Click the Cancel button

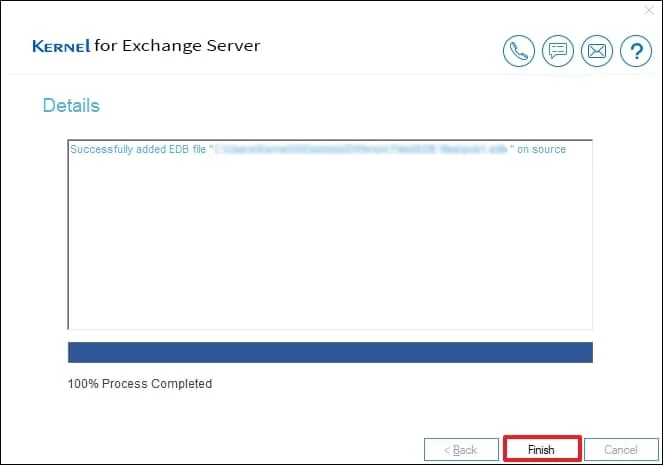coord(621,449)
